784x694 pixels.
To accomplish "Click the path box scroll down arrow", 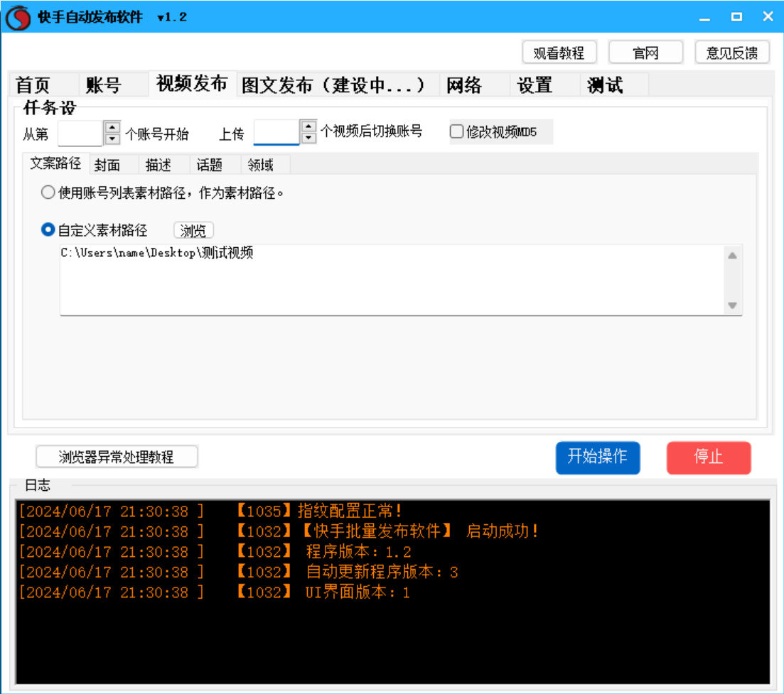I will point(733,305).
